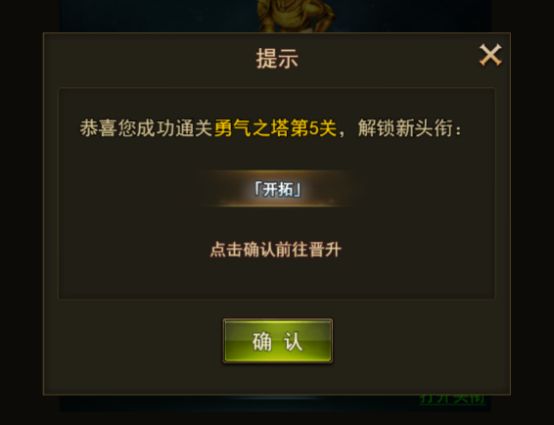Tap the 确 character on the green button

(262, 341)
